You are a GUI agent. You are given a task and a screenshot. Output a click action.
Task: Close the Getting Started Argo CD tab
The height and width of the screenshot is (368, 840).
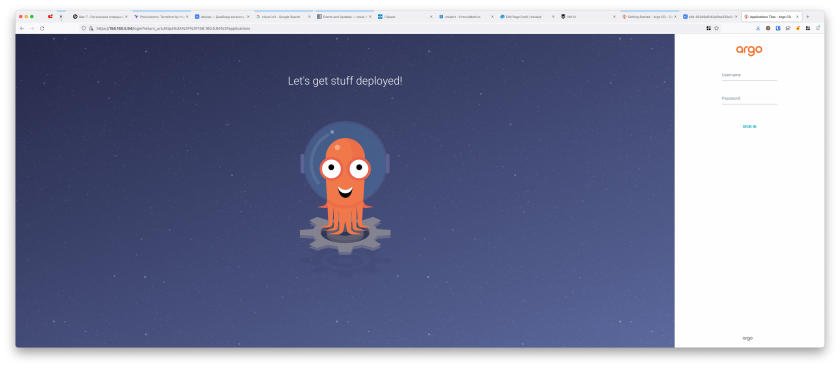(676, 17)
